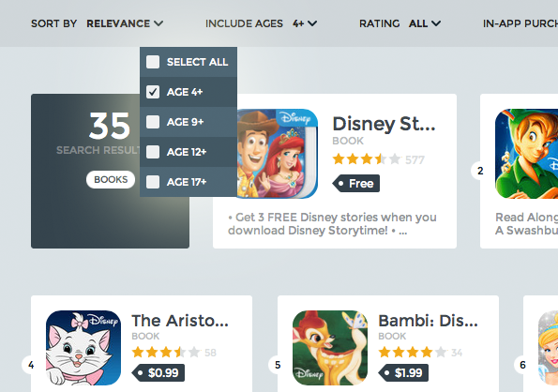Viewport: 558px width, 392px height.
Task: Click the BOOK label under The Aristo...
Action: pos(145,336)
